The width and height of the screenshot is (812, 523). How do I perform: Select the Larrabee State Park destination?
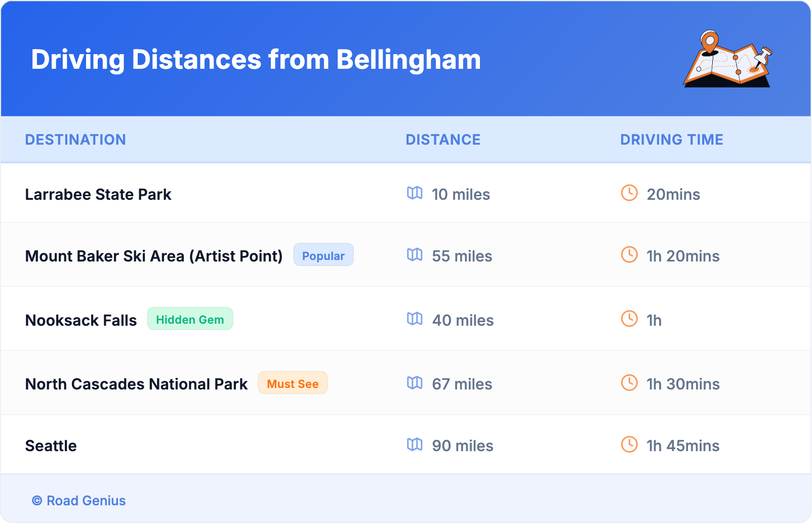coord(98,195)
